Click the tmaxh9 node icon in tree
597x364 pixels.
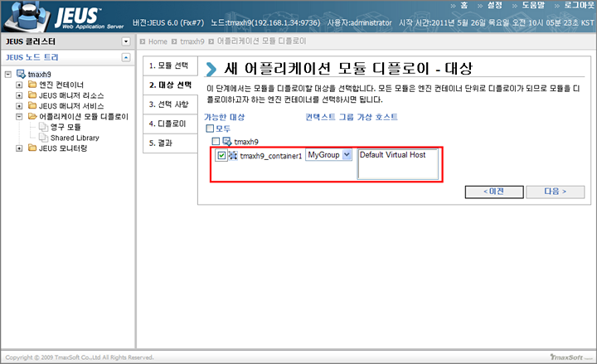click(21, 74)
